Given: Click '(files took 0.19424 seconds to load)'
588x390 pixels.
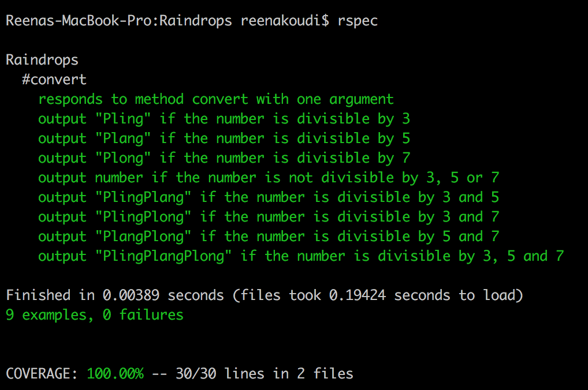Looking at the screenshot, I should coord(378,295).
